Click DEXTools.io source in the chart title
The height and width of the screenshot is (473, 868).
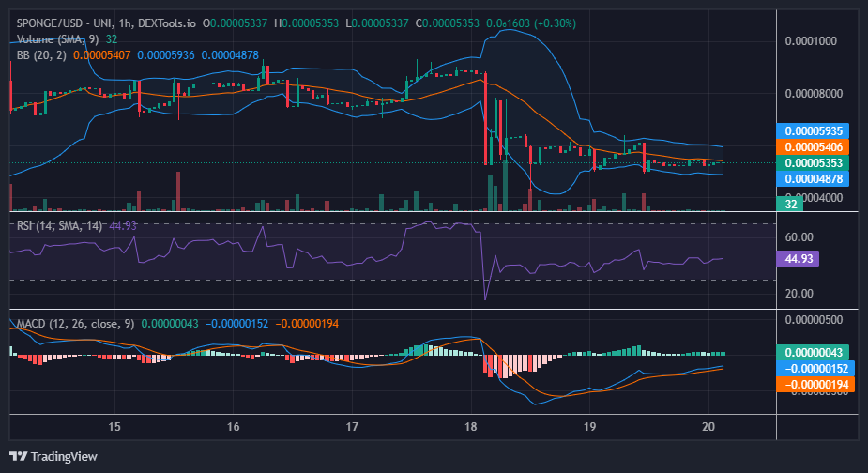click(166, 23)
